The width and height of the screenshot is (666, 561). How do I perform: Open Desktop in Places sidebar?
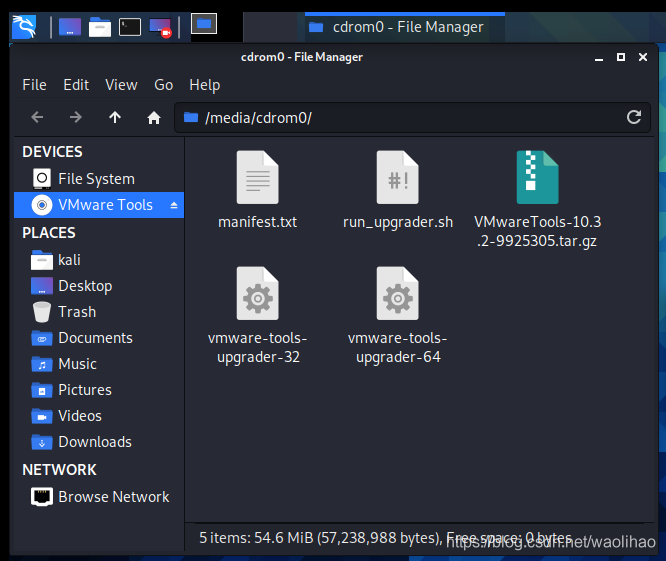click(99, 286)
